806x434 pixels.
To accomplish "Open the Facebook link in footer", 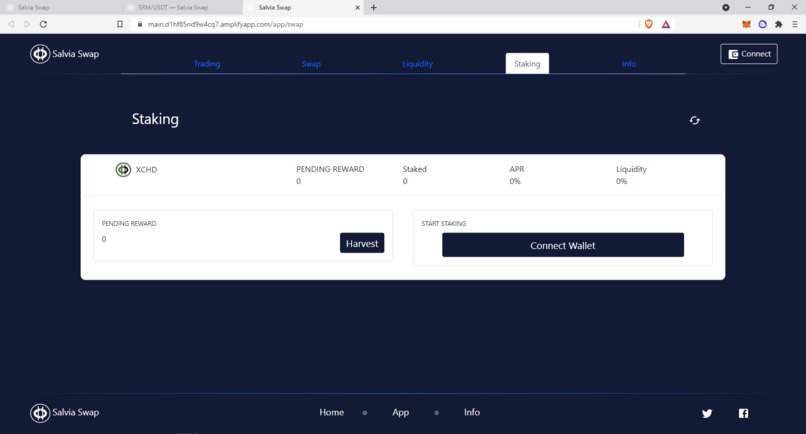I will pos(743,413).
